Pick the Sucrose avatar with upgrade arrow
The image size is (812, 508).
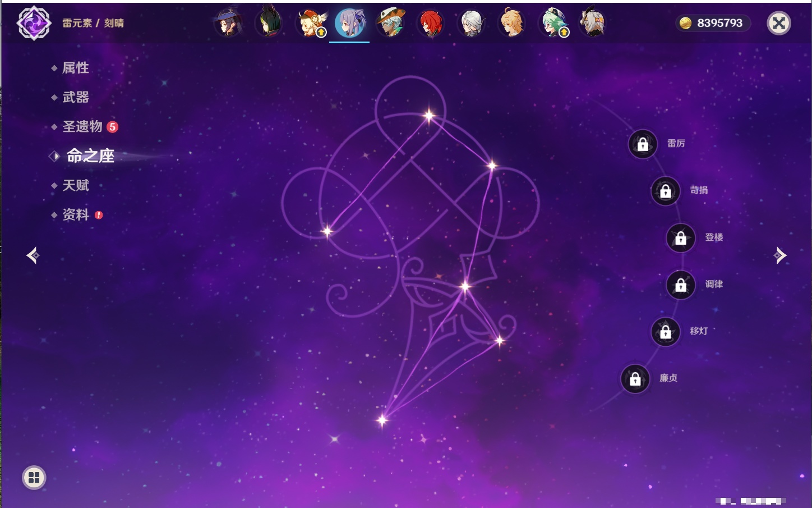point(553,23)
